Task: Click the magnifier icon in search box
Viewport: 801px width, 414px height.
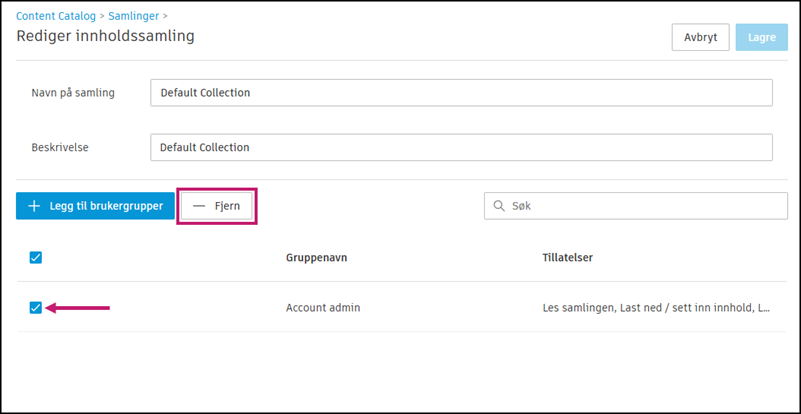Action: click(x=498, y=206)
